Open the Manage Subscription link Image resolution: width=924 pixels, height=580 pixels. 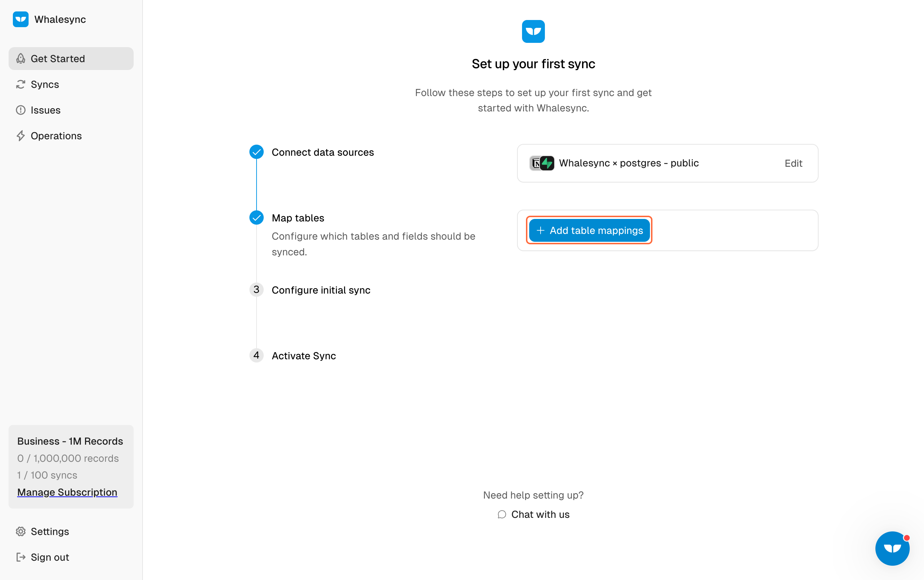(67, 492)
